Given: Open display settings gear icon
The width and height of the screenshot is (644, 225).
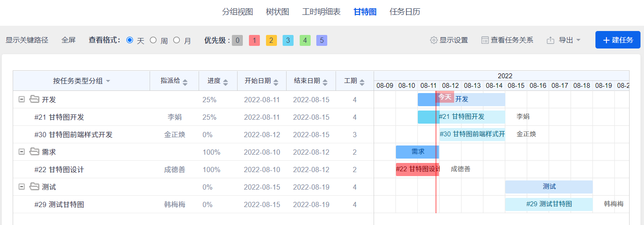Looking at the screenshot, I should pos(434,40).
